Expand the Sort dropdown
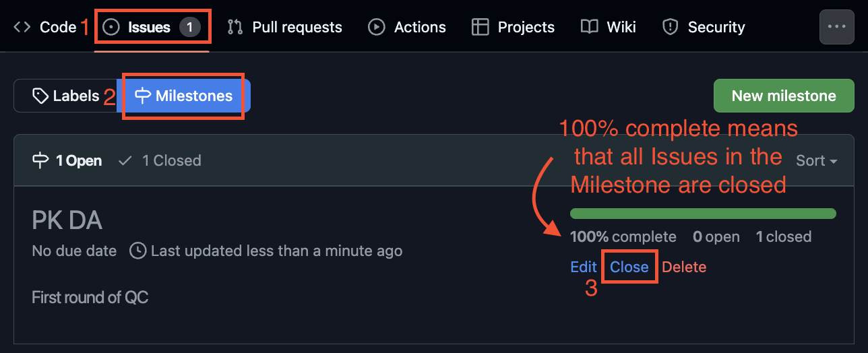This screenshot has width=868, height=353. (x=816, y=160)
